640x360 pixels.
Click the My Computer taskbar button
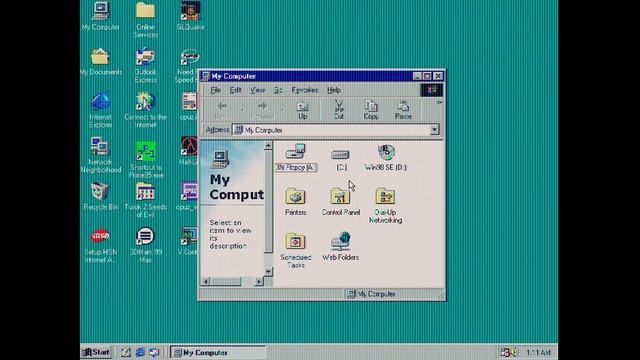click(x=218, y=352)
